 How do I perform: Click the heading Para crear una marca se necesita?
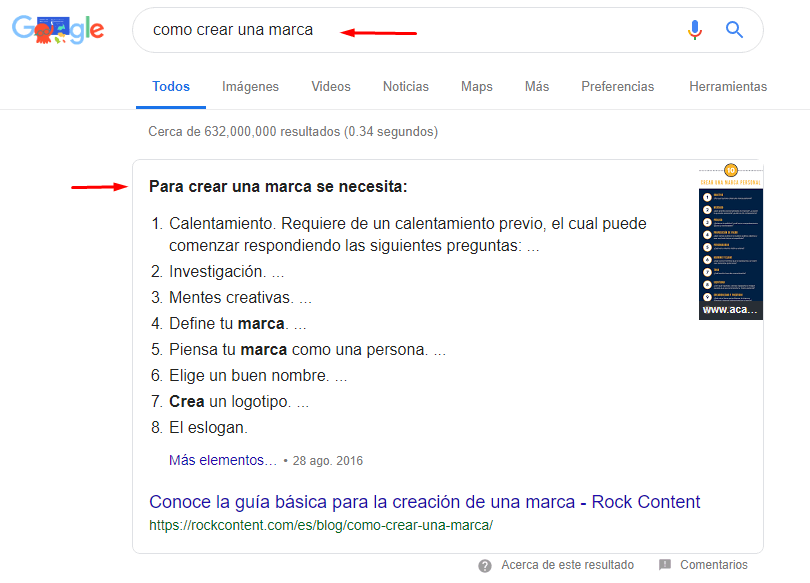278,187
